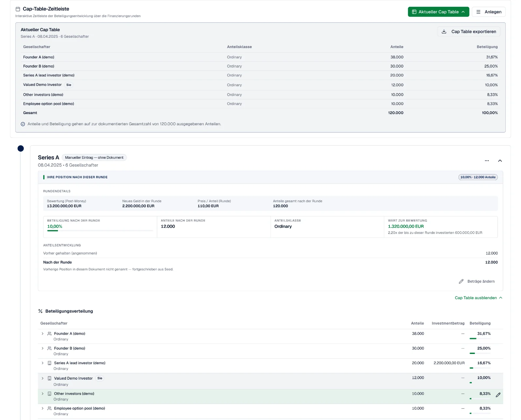
Task: Expand the Founder B (demo) row
Action: (42, 348)
